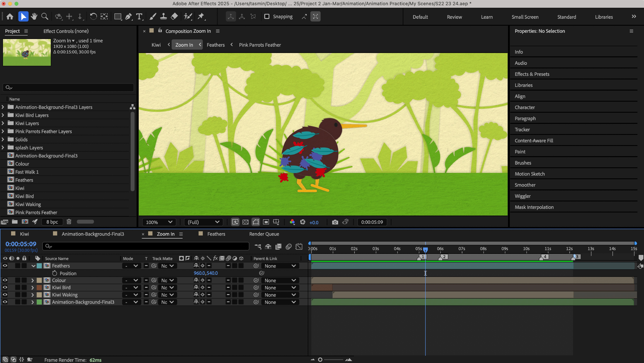The image size is (644, 363).
Task: Click the Home icon in toolbar
Action: (x=10, y=17)
